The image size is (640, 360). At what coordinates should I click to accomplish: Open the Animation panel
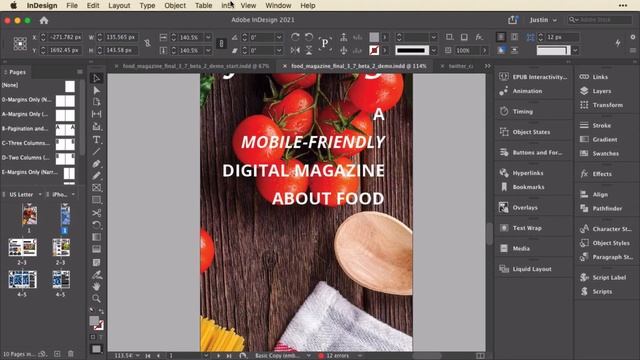521,91
